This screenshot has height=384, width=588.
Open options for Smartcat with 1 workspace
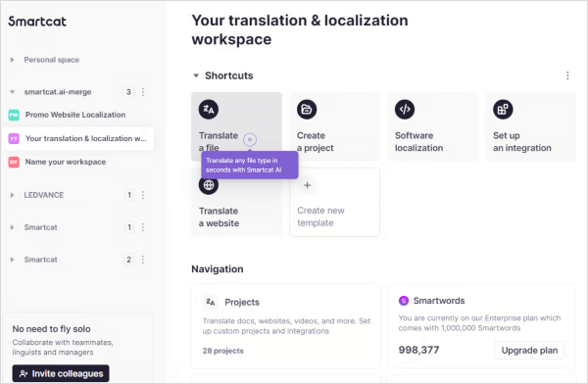[143, 227]
